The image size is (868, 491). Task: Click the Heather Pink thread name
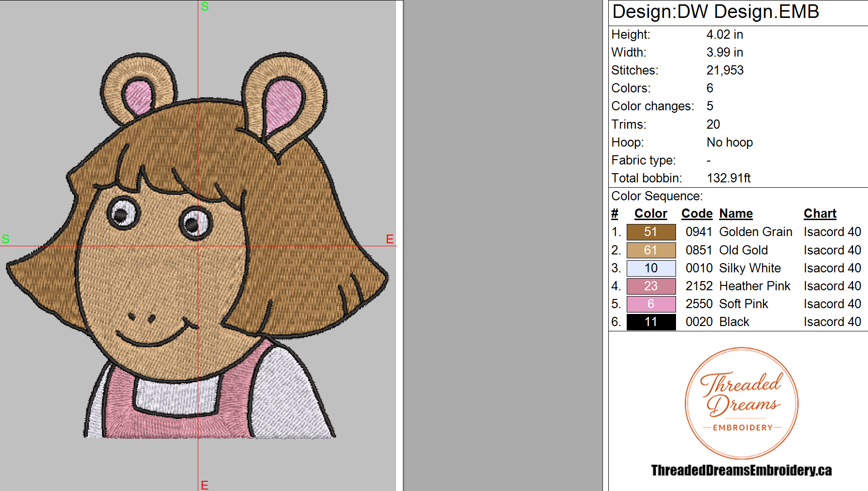(755, 286)
